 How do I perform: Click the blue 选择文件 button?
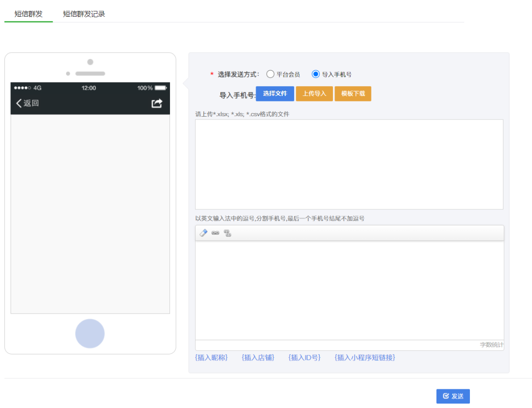point(275,94)
